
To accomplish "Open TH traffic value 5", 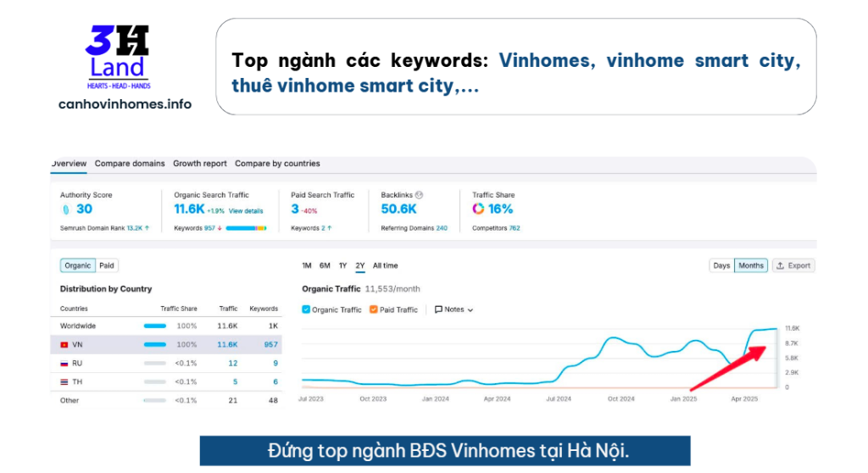I will pyautogui.click(x=236, y=381).
